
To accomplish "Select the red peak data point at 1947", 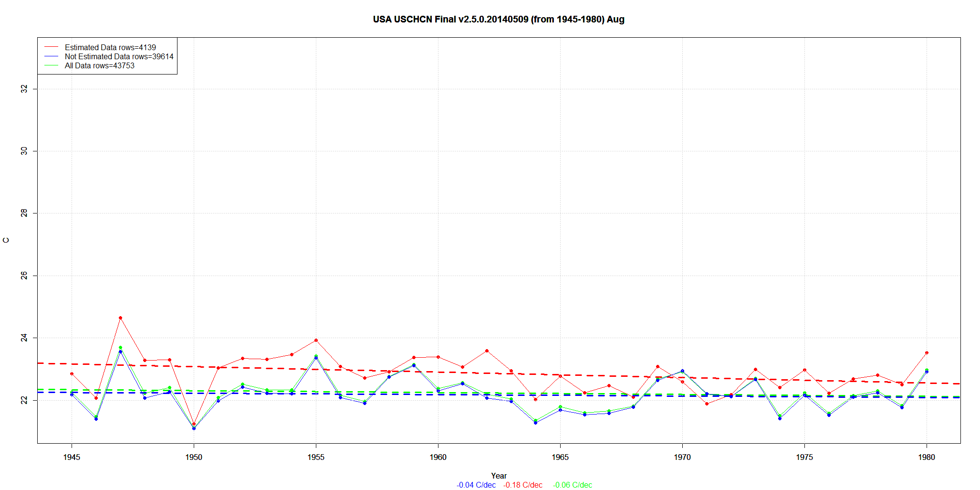I will point(120,318).
